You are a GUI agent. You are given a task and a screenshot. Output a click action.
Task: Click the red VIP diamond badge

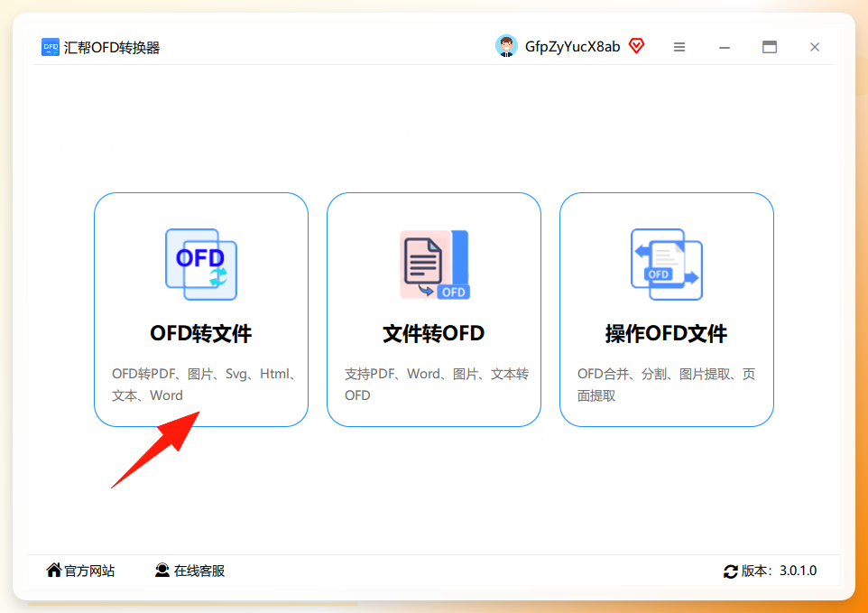click(x=637, y=45)
